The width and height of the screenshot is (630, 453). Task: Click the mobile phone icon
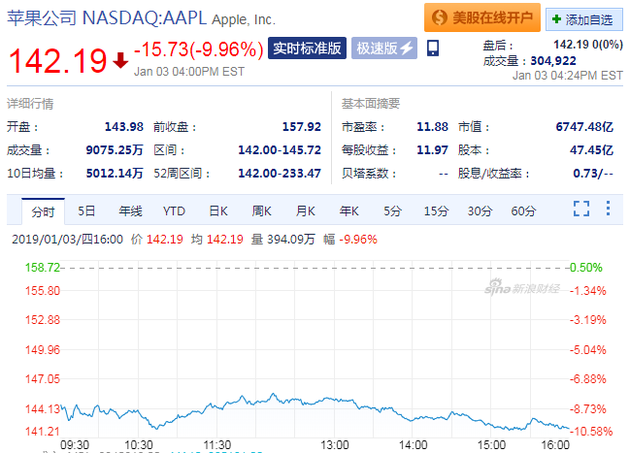[433, 48]
